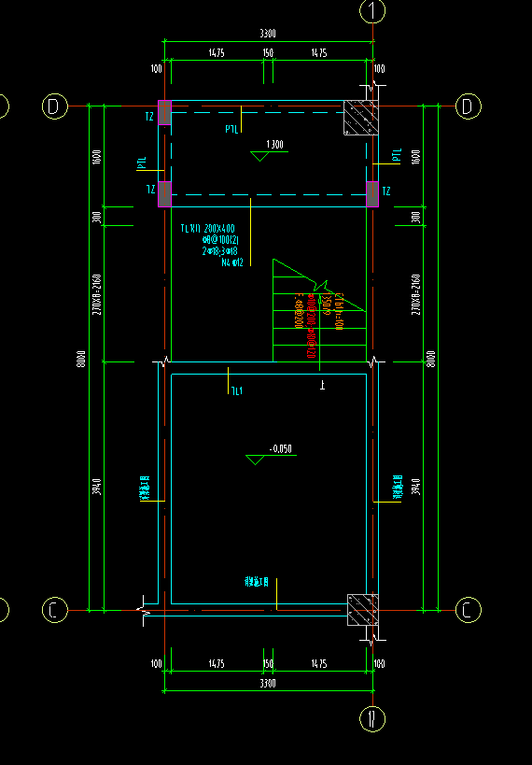Select the bottom-right 1475 dimension

[319, 664]
